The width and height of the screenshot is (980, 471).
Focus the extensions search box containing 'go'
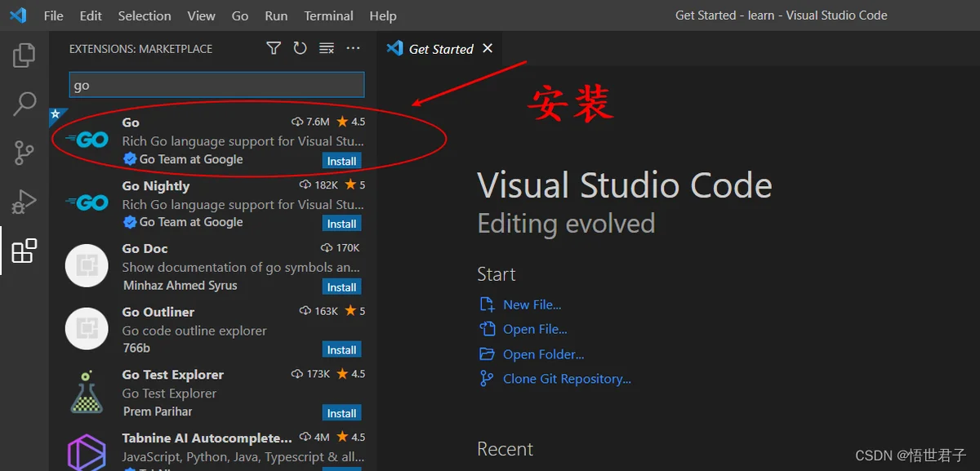pyautogui.click(x=216, y=85)
